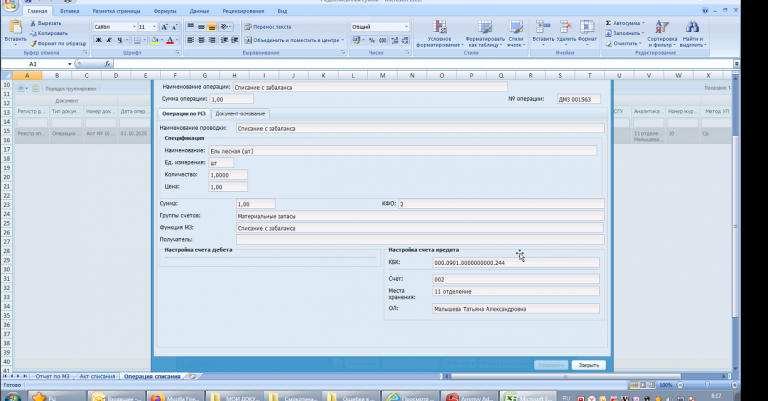The width and height of the screenshot is (768, 401).
Task: Increase font size with the large A icon
Action: pos(165,27)
